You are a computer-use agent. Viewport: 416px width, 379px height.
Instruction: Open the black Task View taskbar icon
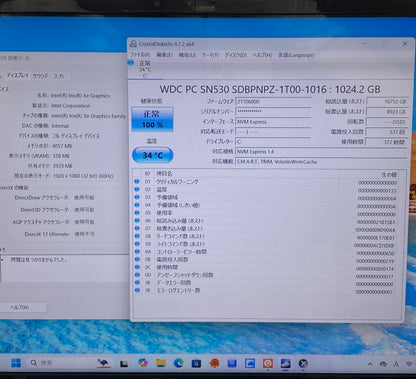point(124,363)
